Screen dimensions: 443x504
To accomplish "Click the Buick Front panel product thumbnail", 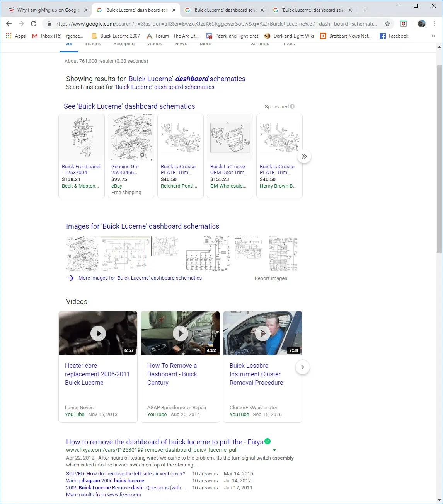I will [x=82, y=138].
